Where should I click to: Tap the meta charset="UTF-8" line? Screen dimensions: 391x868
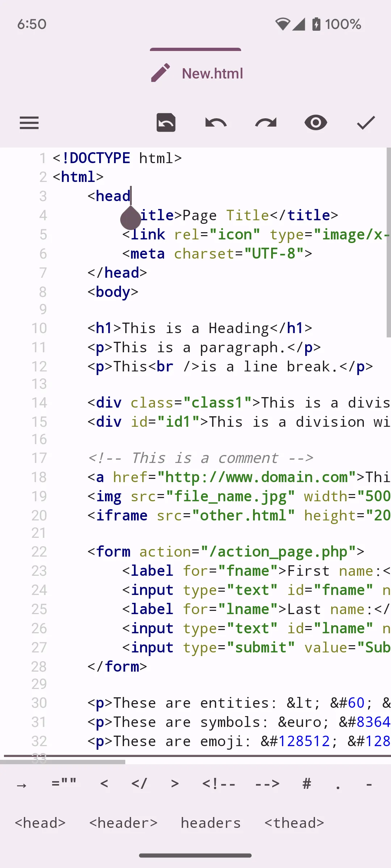point(217,254)
